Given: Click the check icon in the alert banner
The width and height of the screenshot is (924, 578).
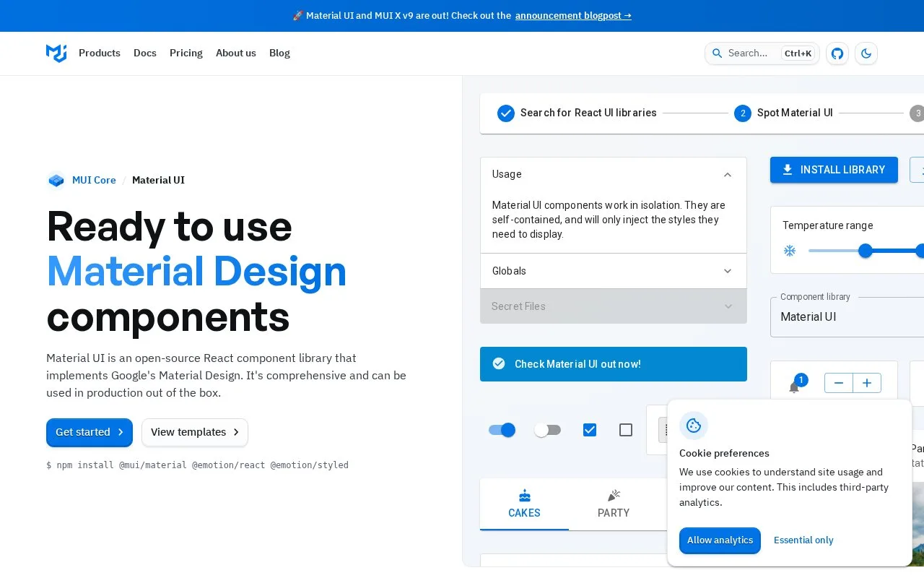Looking at the screenshot, I should (499, 363).
